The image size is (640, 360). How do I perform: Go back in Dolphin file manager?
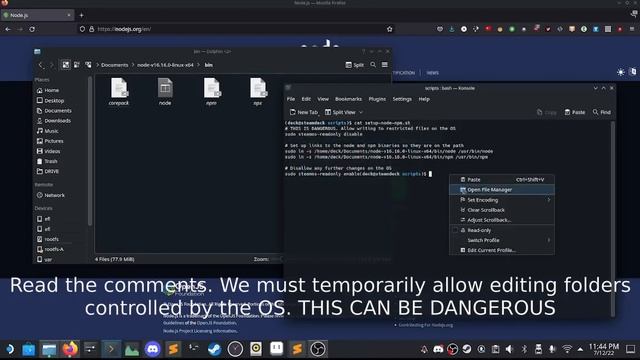tap(40, 65)
